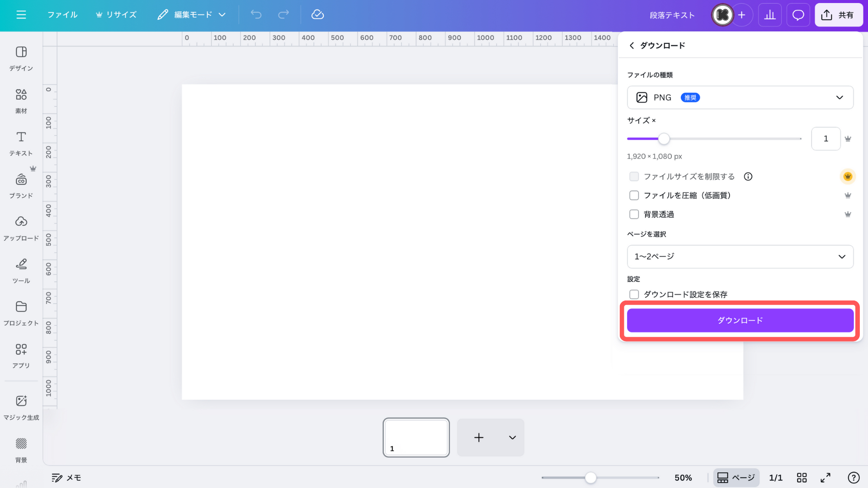Viewport: 868px width, 488px height.
Task: Open the テキスト sidebar panel
Action: (21, 143)
